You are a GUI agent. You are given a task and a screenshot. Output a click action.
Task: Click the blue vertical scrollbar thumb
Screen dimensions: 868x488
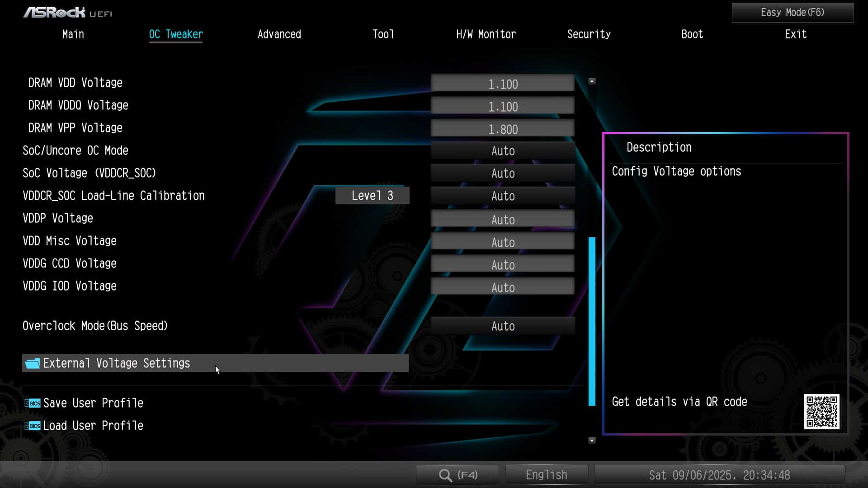pyautogui.click(x=592, y=321)
